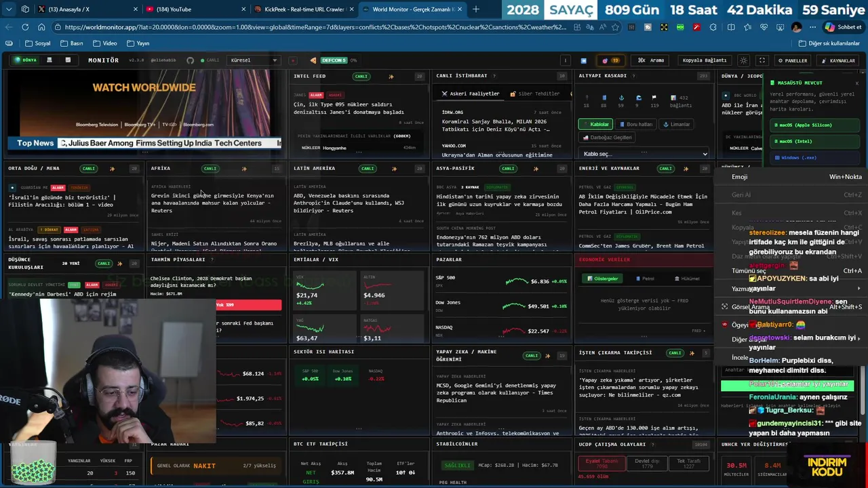This screenshot has width=868, height=488.
Task: Toggle the Canlı badge on Asya-Pasifik
Action: click(507, 169)
